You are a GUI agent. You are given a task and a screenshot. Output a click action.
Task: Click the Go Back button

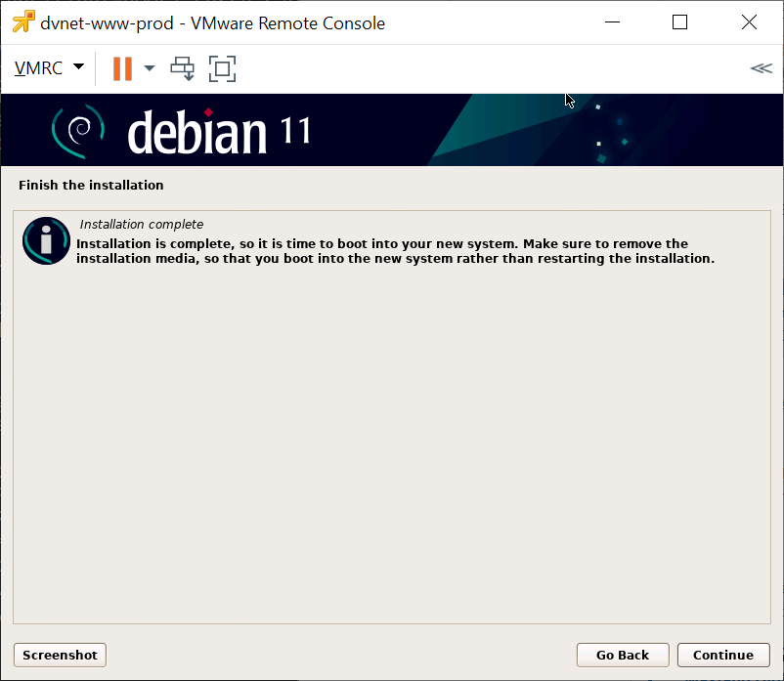pos(622,655)
